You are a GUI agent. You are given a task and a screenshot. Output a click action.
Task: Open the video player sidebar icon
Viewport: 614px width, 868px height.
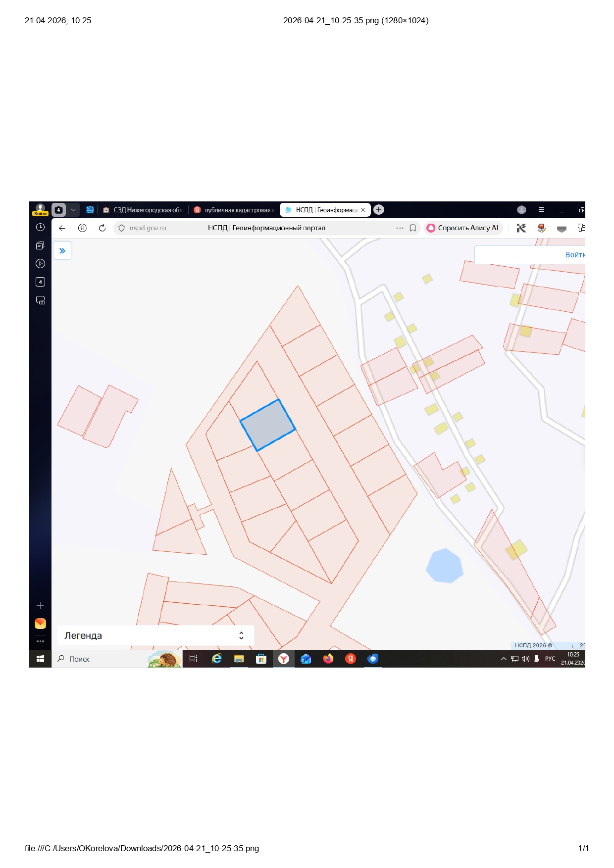[41, 264]
